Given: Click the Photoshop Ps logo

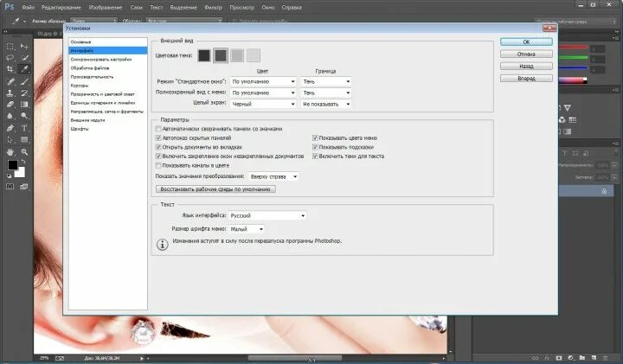Looking at the screenshot, I should coord(10,7).
